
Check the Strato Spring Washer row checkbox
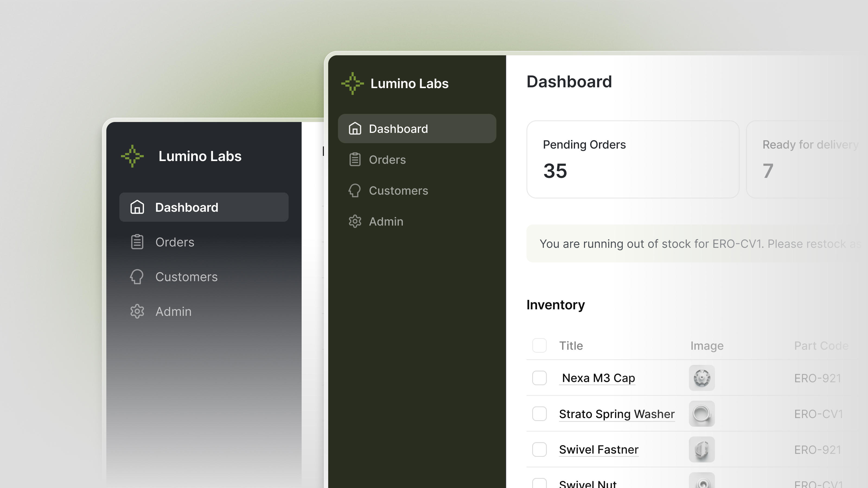(x=539, y=413)
